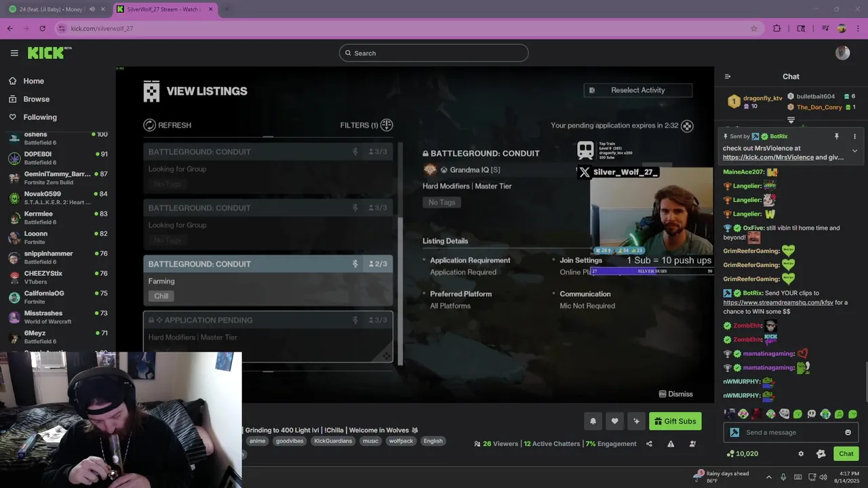868x488 pixels.
Task: Open the chat rewards blob icon
Action: pyautogui.click(x=821, y=453)
